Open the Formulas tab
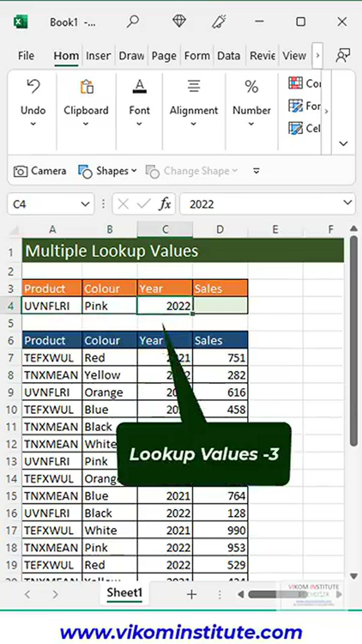362x644 pixels. click(x=197, y=56)
